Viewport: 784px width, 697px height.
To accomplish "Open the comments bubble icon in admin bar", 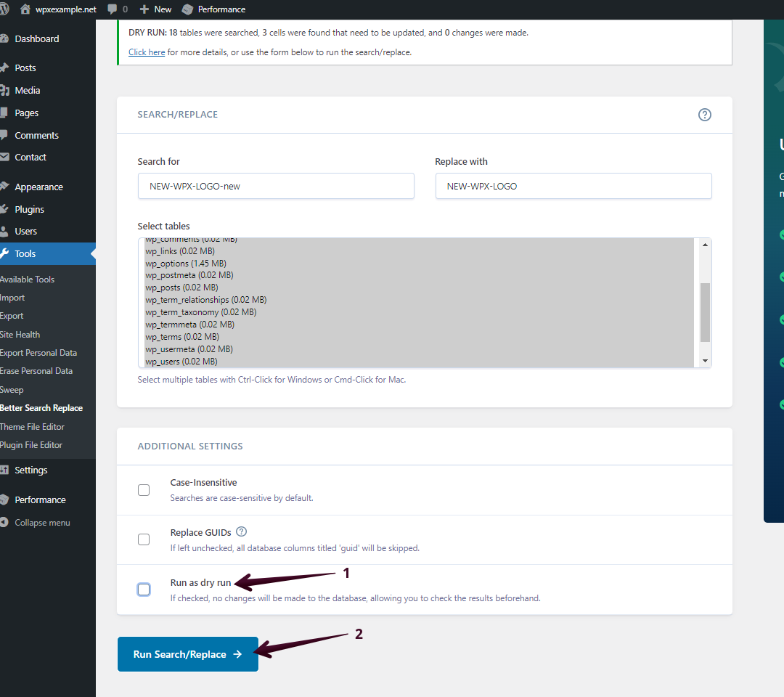I will click(x=113, y=9).
